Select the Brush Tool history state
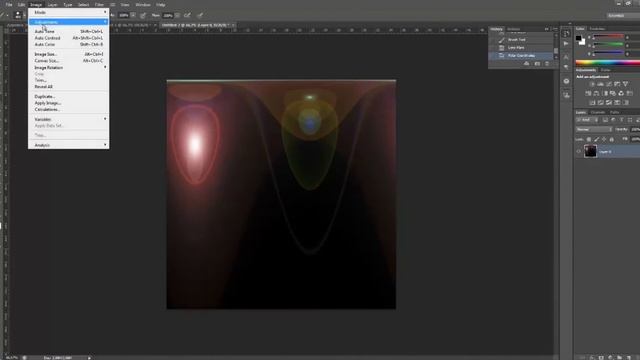The width and height of the screenshot is (640, 360). pos(522,40)
